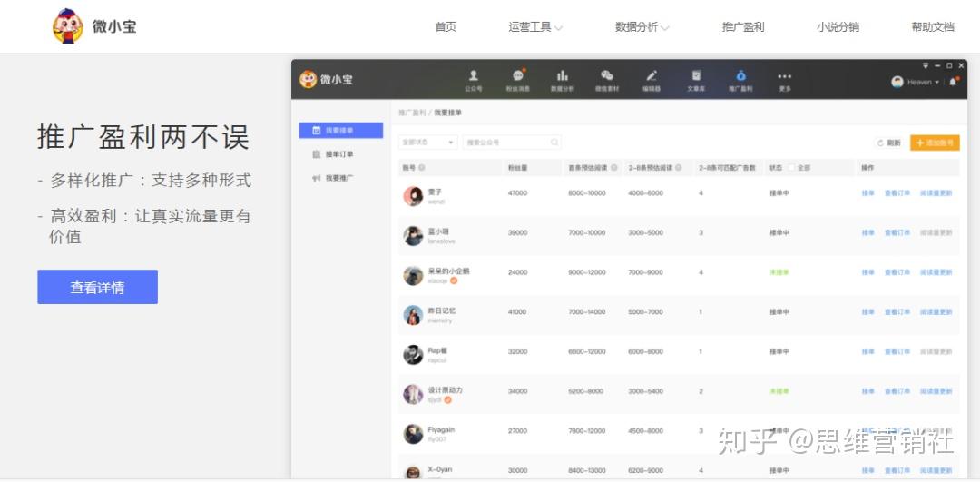Click the account name X-0yan
980x482 pixels.
pyautogui.click(x=440, y=469)
